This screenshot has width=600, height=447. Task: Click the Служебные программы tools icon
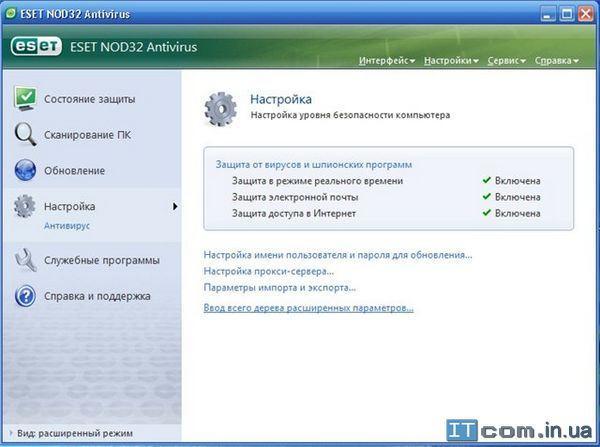pyautogui.click(x=25, y=261)
